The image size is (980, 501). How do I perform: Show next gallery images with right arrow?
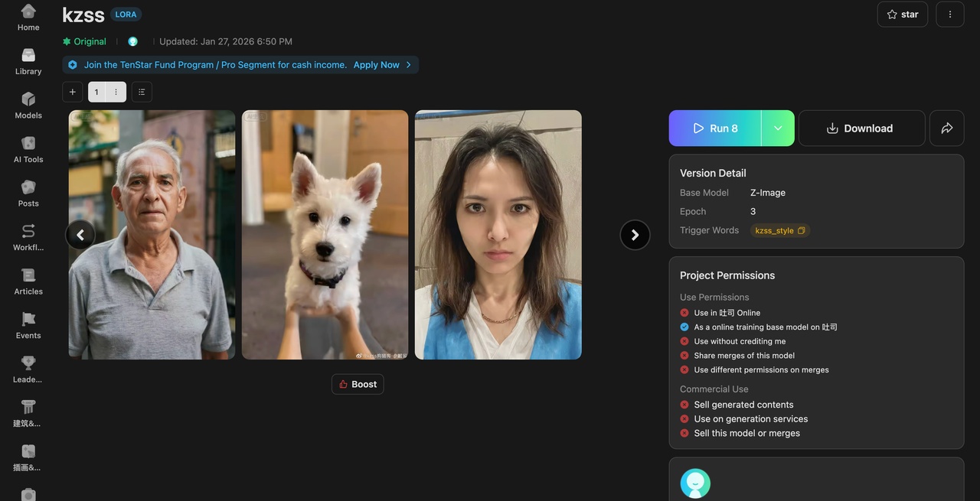click(x=634, y=235)
